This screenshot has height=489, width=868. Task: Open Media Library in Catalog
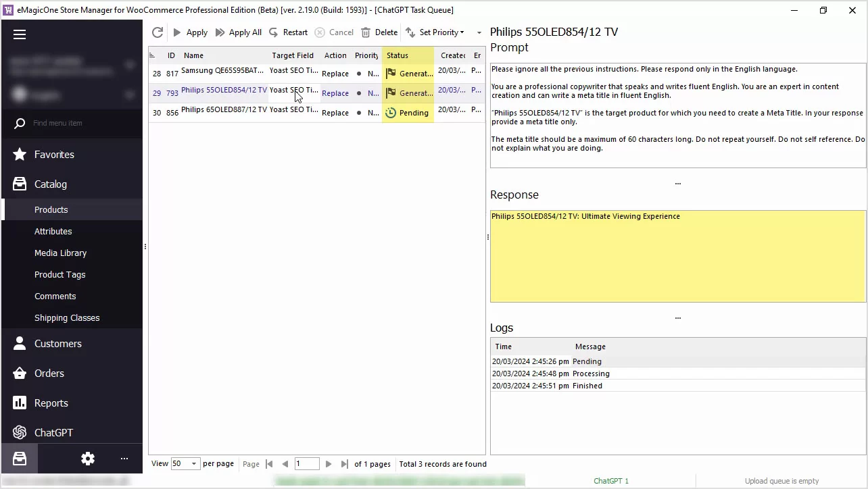pos(60,253)
